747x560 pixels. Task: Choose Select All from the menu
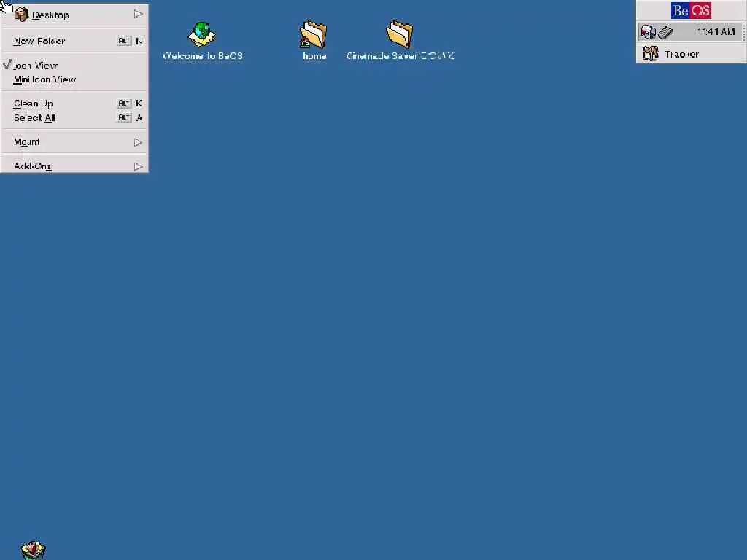[74, 117]
